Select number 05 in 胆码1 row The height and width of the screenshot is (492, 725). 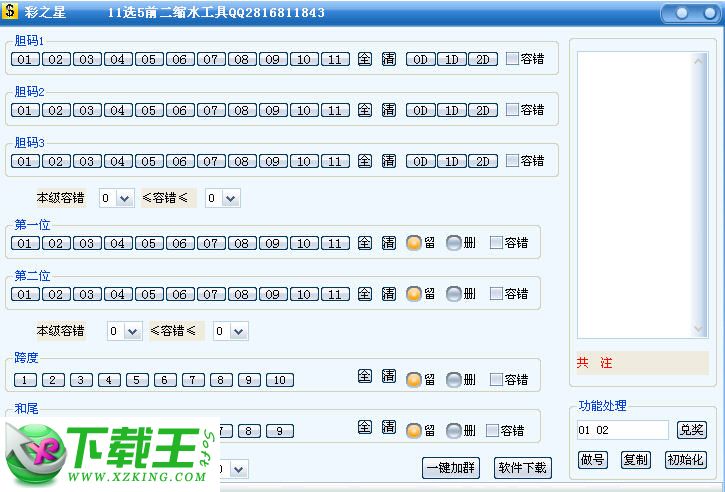pos(149,59)
